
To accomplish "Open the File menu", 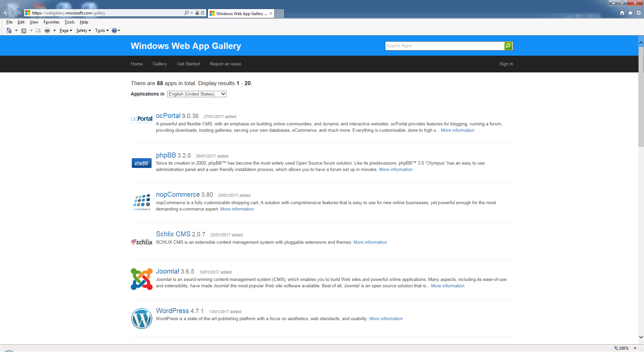I will coord(9,22).
